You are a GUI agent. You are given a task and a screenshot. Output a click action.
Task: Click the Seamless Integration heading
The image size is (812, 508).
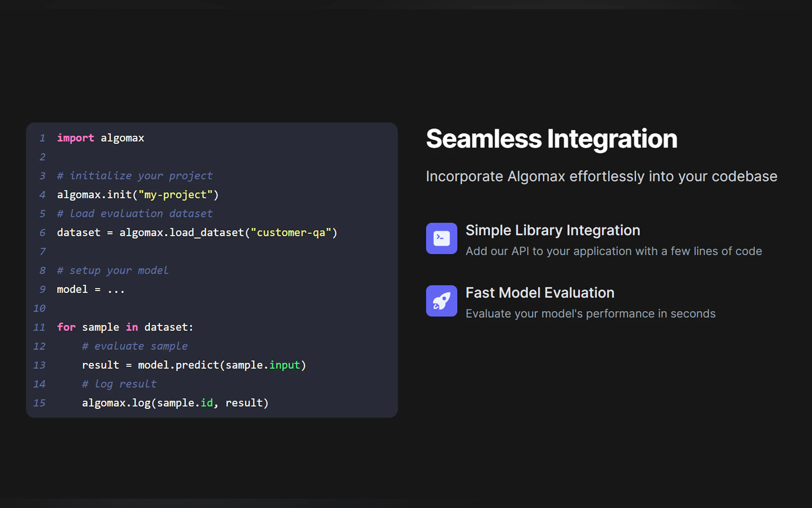(551, 139)
